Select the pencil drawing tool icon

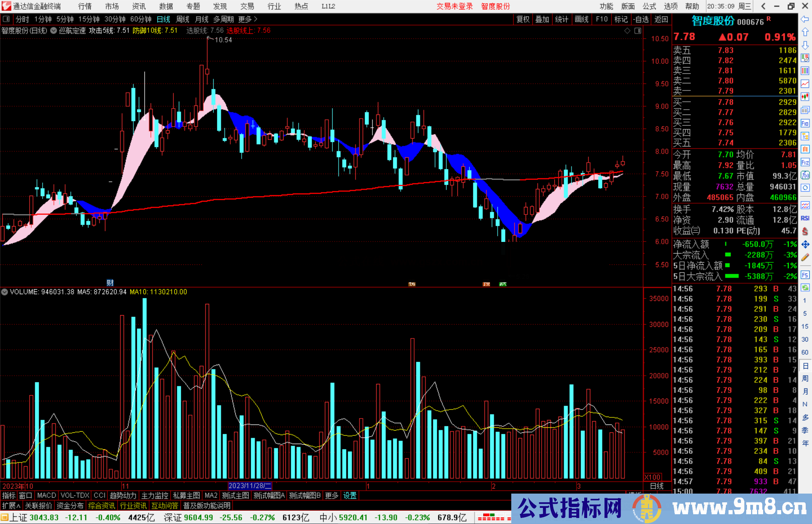pyautogui.click(x=805, y=257)
